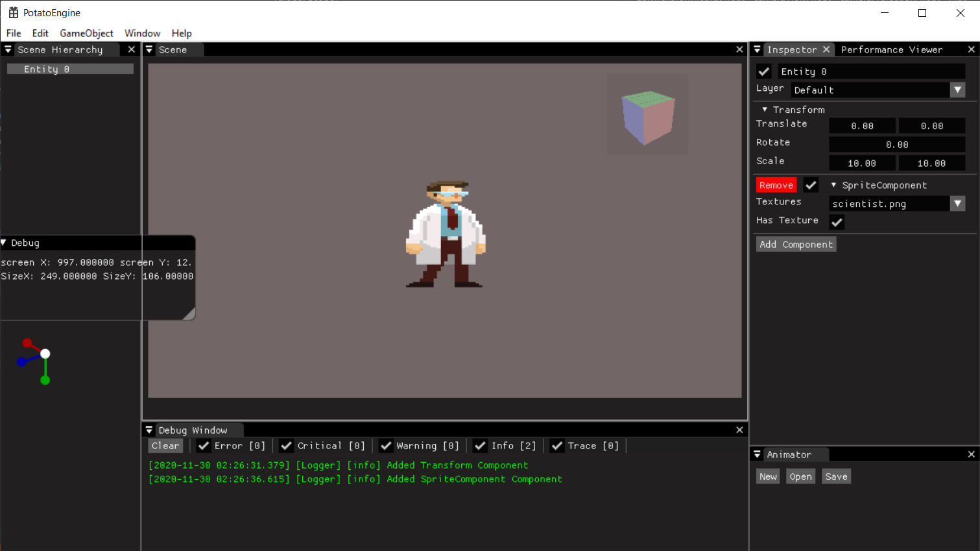The image size is (980, 551).
Task: Click the Scene Hierarchy panel menu icon
Action: tap(8, 49)
